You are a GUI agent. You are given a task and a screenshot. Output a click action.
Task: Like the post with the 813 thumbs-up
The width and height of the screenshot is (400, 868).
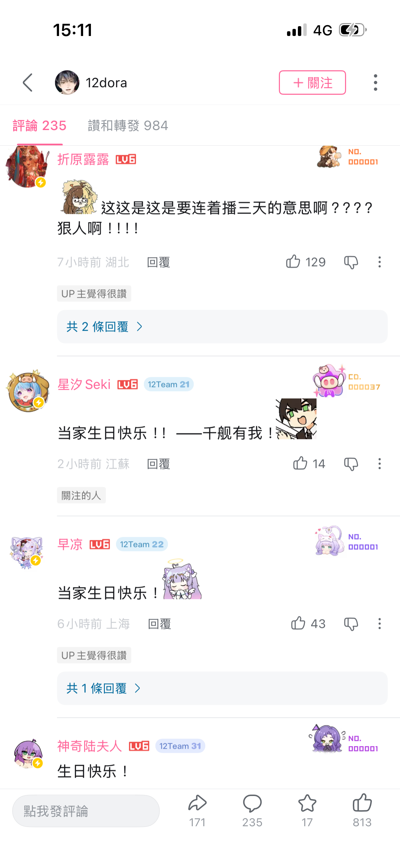tap(362, 810)
